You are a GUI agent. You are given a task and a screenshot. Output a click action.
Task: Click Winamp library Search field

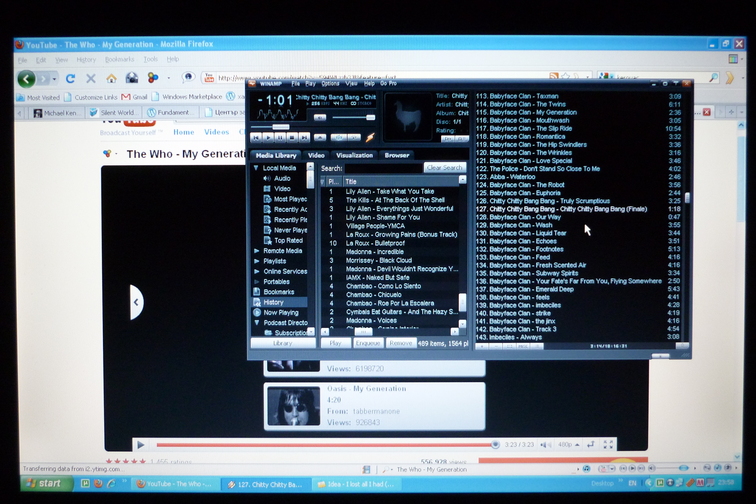383,168
